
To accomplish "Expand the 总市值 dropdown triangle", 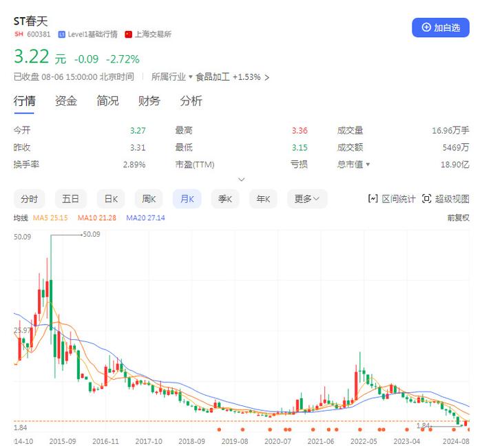I will pos(368,164).
